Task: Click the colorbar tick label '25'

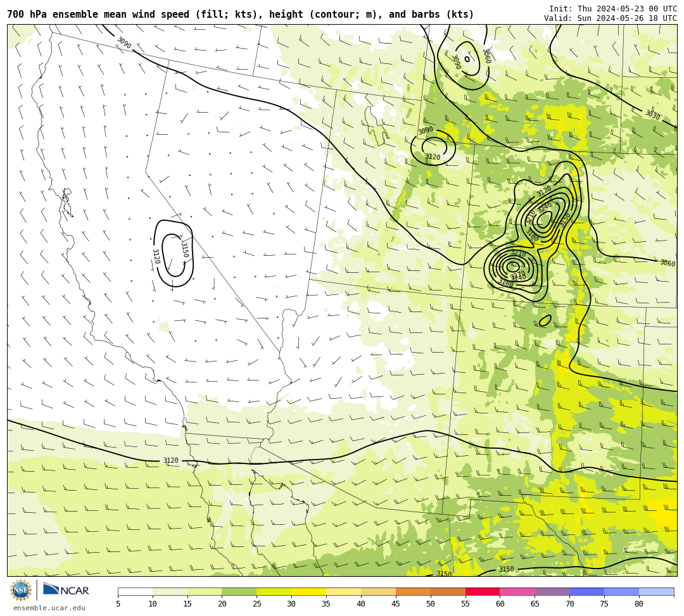Action: click(257, 604)
